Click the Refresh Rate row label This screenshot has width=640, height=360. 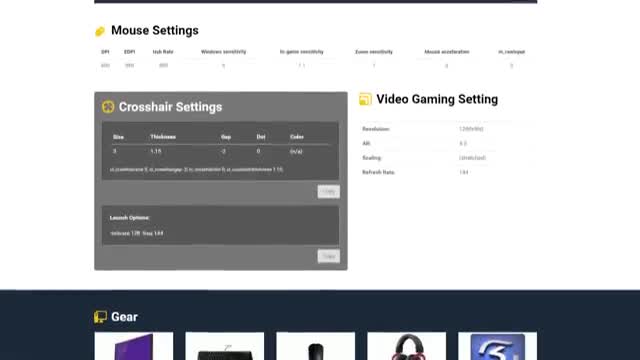(378, 172)
